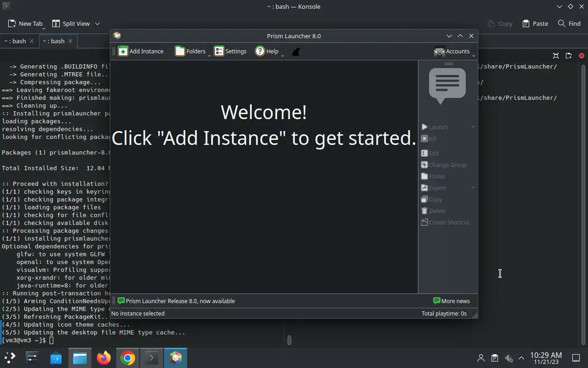The width and height of the screenshot is (588, 368).
Task: Click the user icon in system tray
Action: pyautogui.click(x=481, y=358)
